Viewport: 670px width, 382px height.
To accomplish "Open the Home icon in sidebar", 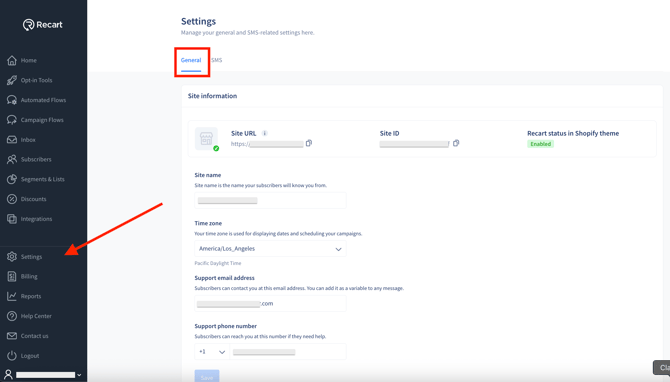I will point(12,60).
